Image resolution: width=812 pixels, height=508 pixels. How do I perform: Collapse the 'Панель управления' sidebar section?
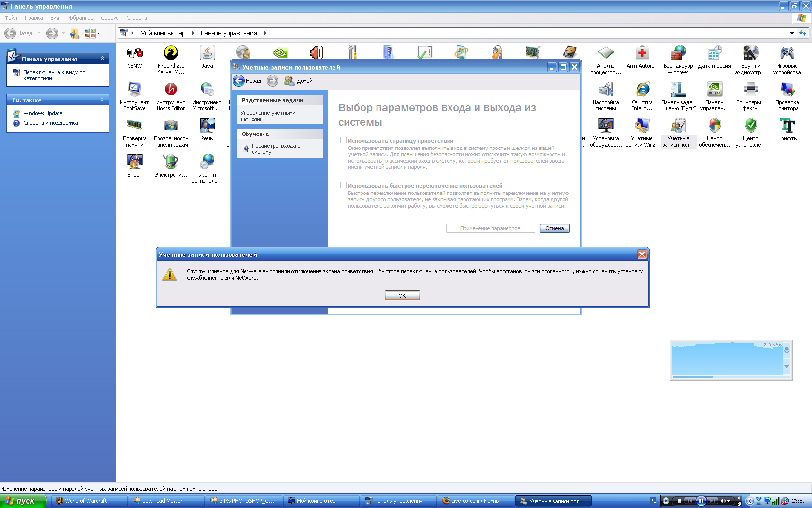[x=102, y=59]
